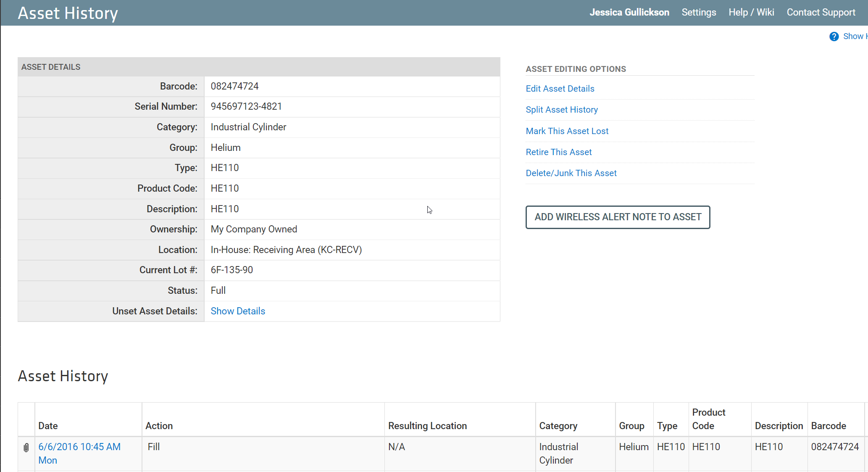Select Retire This Asset option
Image resolution: width=868 pixels, height=472 pixels.
coord(559,152)
